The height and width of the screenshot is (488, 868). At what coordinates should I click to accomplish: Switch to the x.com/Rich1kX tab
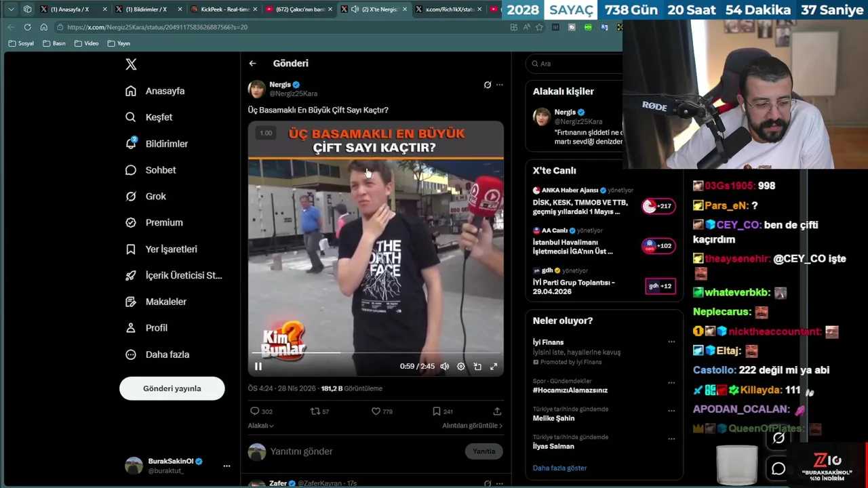pos(449,9)
